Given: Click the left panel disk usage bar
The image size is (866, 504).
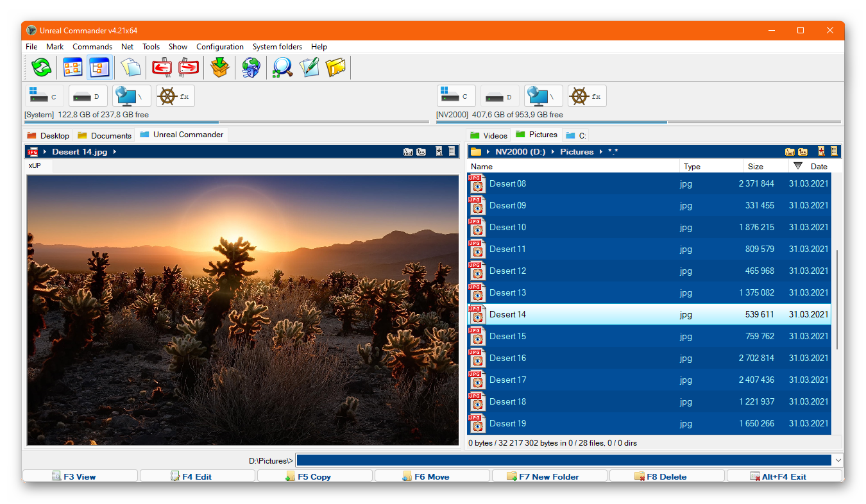Looking at the screenshot, I should click(x=227, y=122).
